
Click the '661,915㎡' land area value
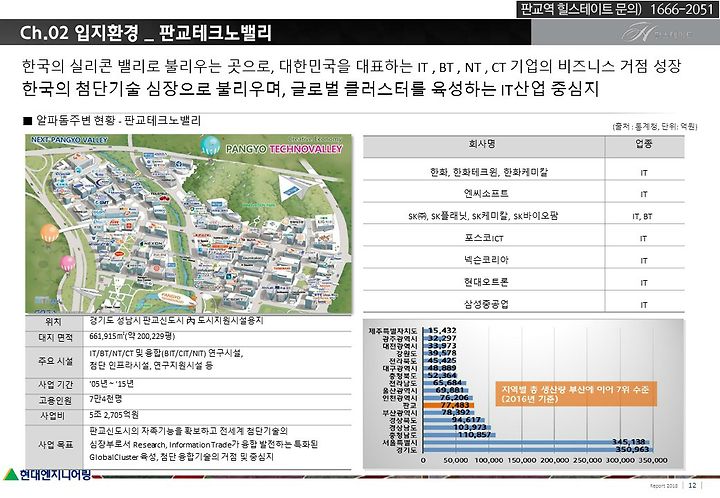click(132, 336)
